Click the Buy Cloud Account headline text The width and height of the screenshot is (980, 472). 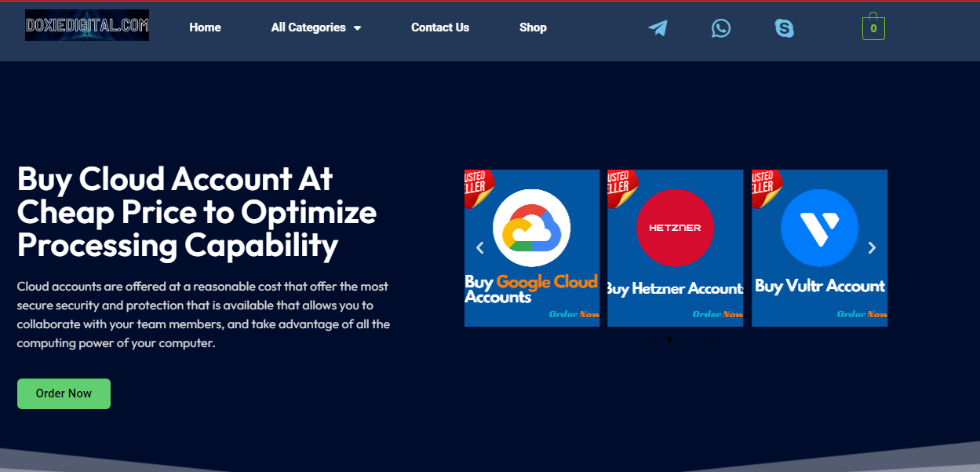pyautogui.click(x=197, y=212)
